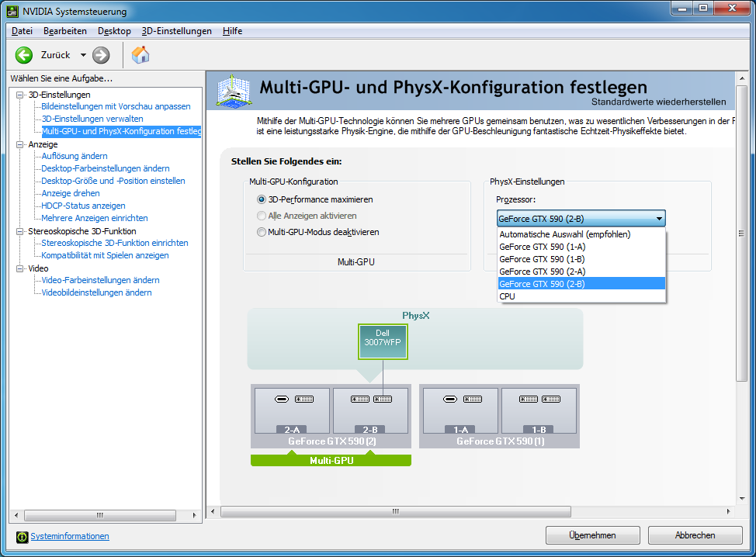Open the Hilfe menu
The width and height of the screenshot is (756, 557).
(232, 31)
